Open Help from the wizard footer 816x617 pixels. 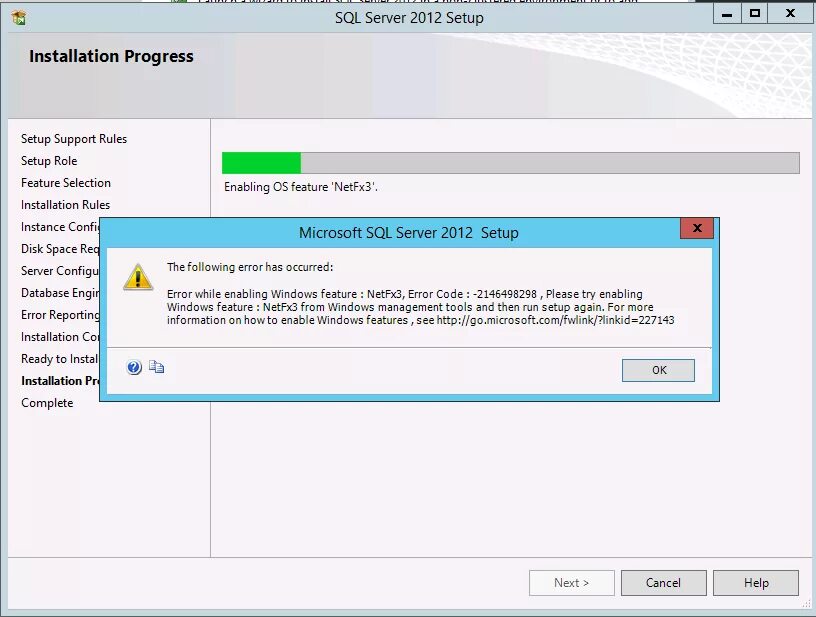tap(756, 583)
